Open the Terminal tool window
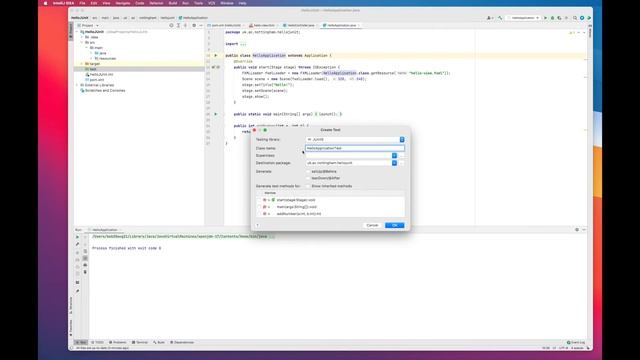Viewport: 640px width, 360px height. click(140, 342)
